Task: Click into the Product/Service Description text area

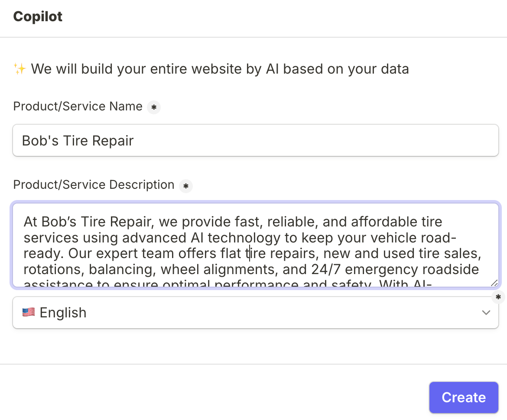Action: [255, 245]
